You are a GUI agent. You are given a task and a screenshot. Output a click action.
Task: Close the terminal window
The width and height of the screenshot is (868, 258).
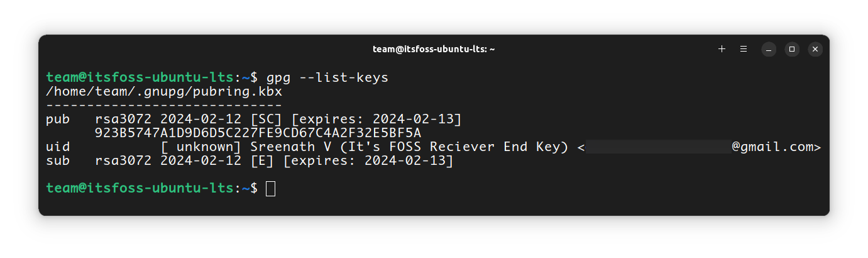click(x=815, y=49)
